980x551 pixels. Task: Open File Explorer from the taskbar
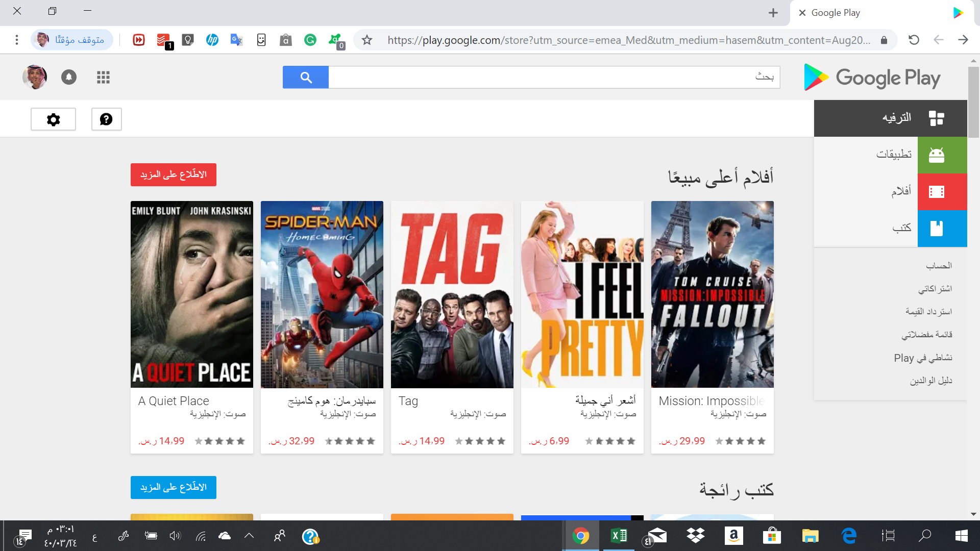(810, 536)
